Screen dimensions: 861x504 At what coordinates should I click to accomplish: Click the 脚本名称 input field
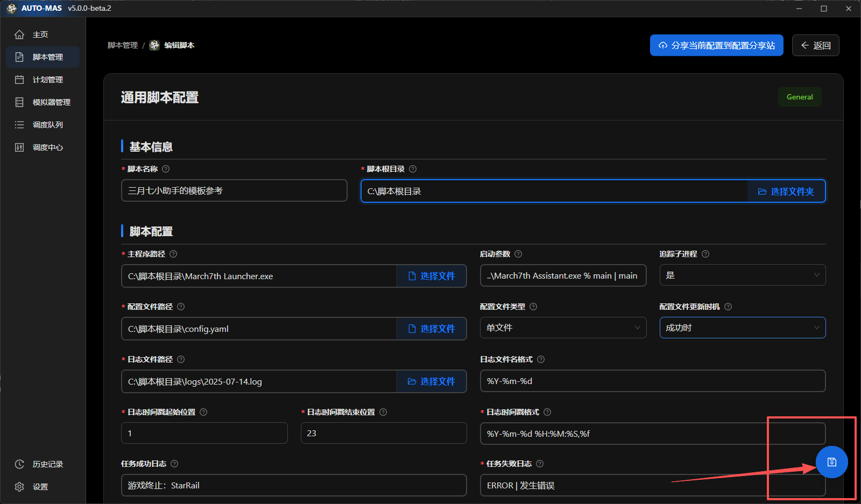coord(234,191)
